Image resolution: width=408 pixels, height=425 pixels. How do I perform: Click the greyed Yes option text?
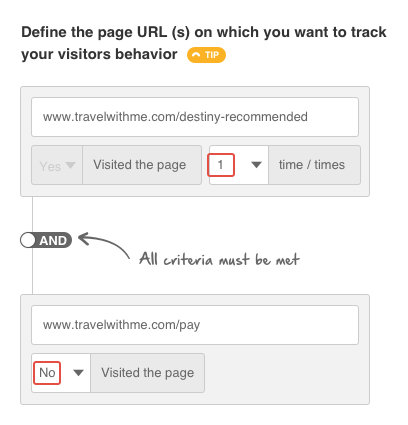(x=50, y=166)
